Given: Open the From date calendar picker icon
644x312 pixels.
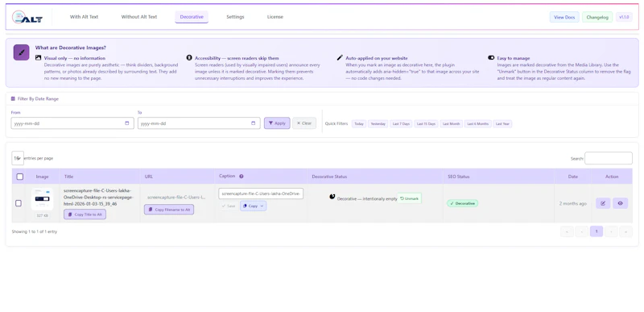Looking at the screenshot, I should pyautogui.click(x=127, y=123).
